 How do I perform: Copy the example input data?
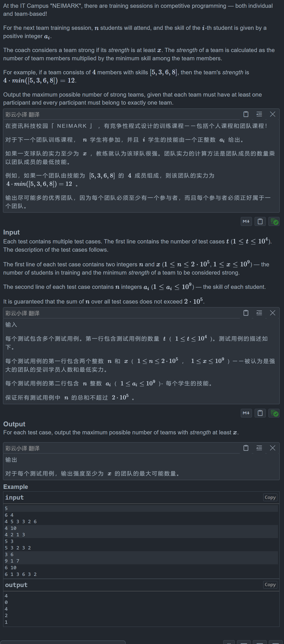[270, 498]
